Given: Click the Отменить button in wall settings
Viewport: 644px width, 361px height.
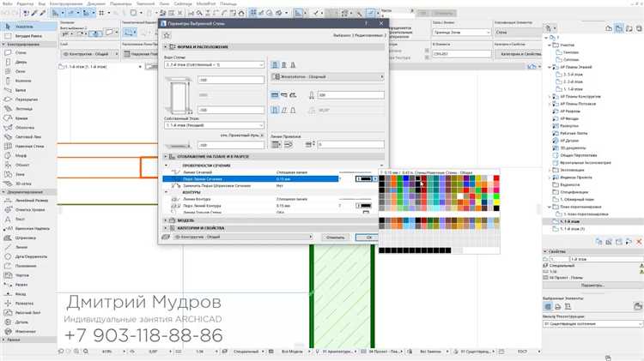Looking at the screenshot, I should (335, 238).
